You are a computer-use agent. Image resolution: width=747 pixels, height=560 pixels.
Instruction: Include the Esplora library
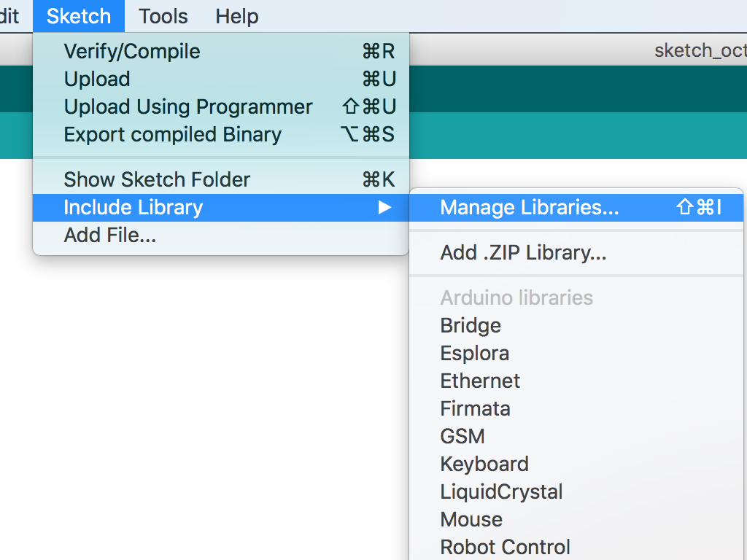point(576,354)
